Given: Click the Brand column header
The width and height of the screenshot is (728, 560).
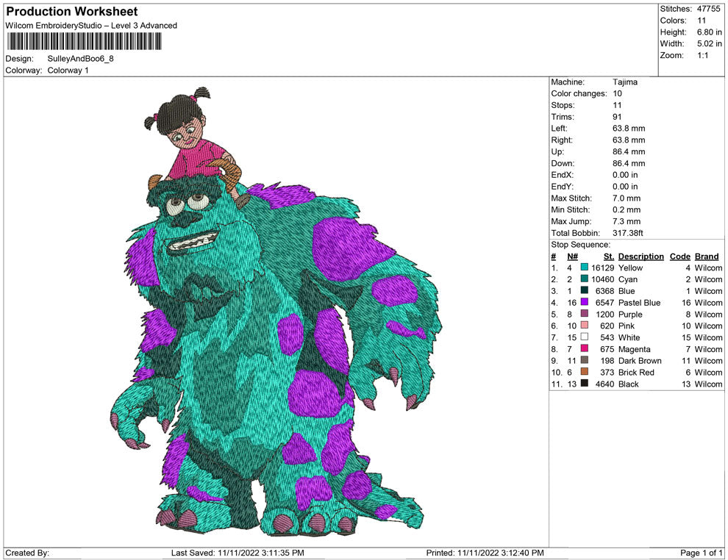Looking at the screenshot, I should (707, 256).
